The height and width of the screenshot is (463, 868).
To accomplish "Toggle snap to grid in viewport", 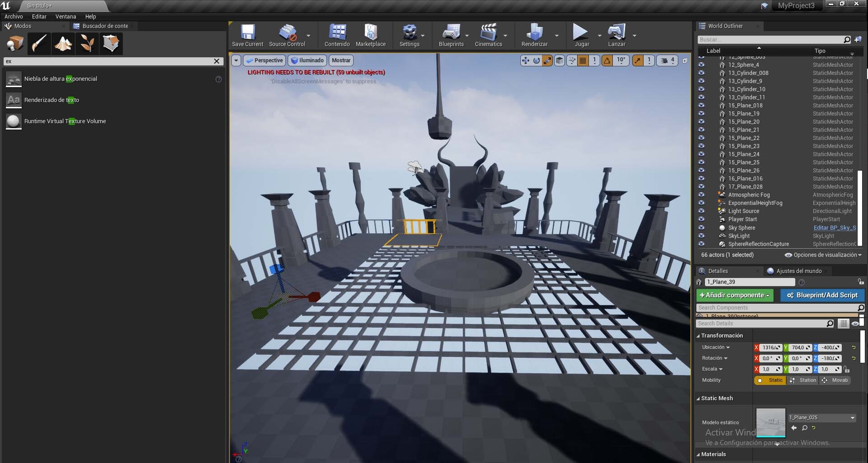I will pos(583,60).
